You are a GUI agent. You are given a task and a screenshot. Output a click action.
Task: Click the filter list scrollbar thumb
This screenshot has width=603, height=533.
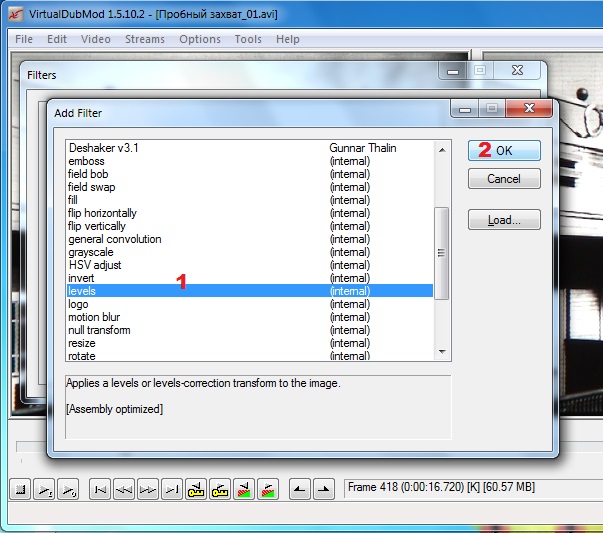(441, 253)
